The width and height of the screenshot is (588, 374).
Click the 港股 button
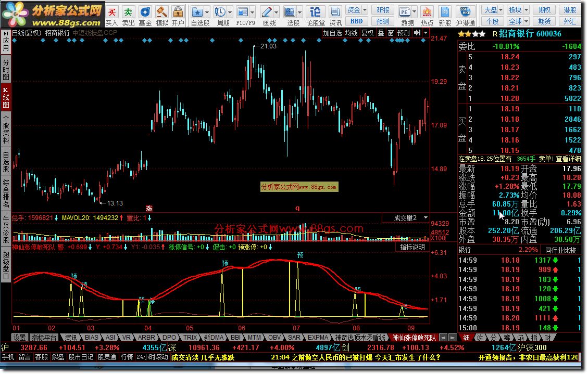click(x=570, y=10)
